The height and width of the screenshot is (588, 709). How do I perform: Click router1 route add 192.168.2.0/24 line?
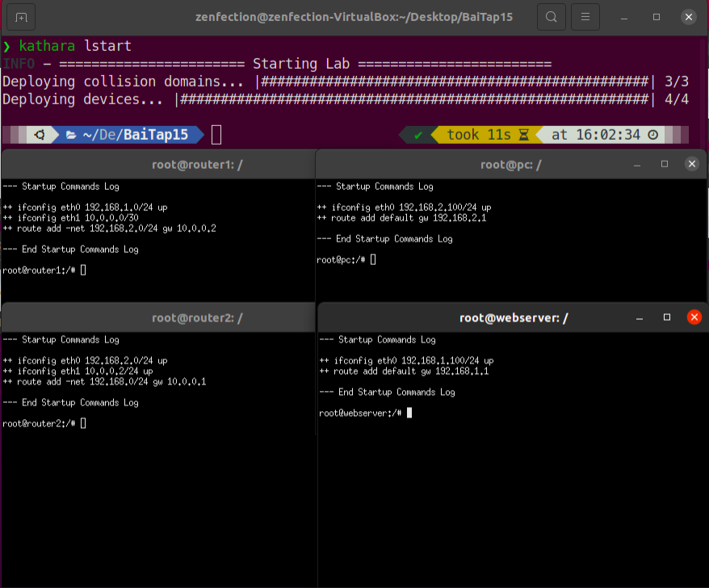(110, 229)
